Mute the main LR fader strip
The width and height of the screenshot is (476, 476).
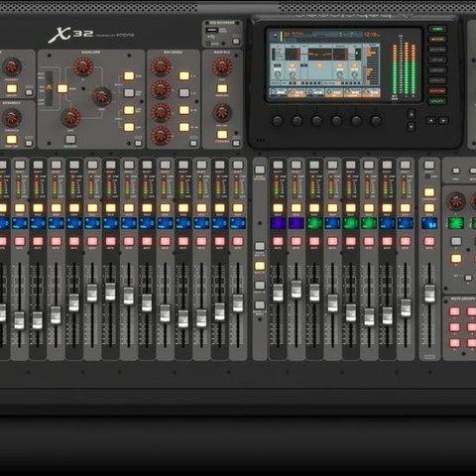tap(429, 241)
